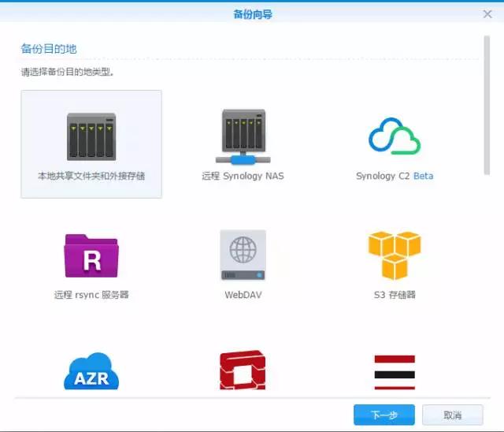Select local shared folder and external storage icon

pos(91,136)
